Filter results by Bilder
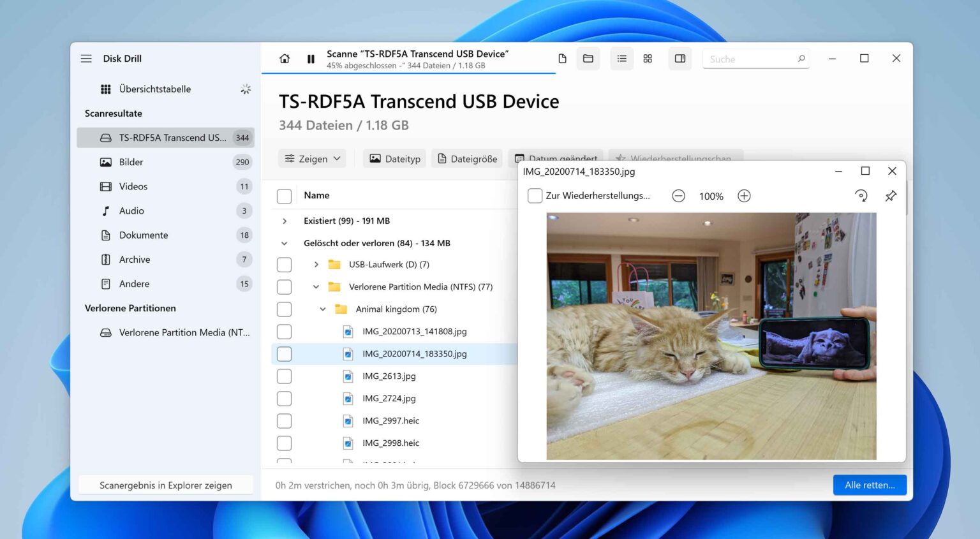The width and height of the screenshot is (980, 539). point(166,162)
